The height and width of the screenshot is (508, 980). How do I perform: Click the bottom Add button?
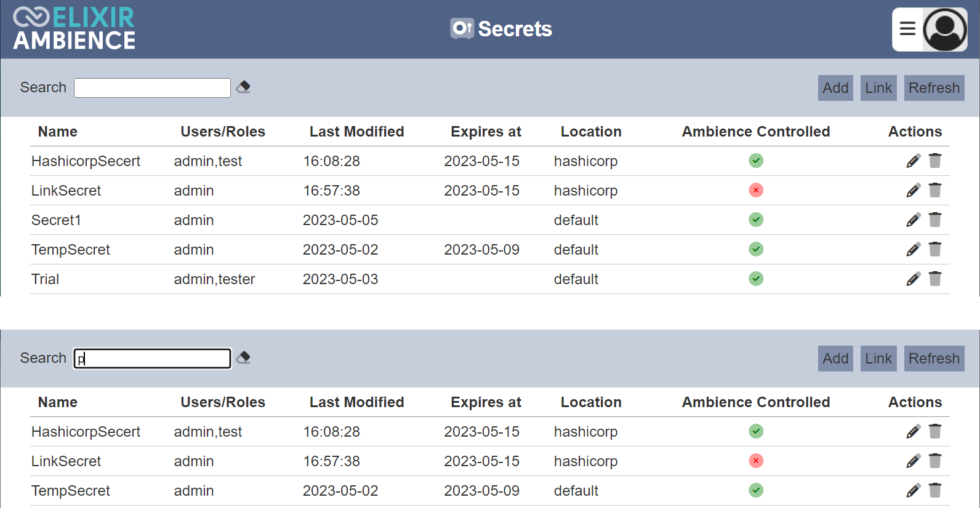point(835,359)
